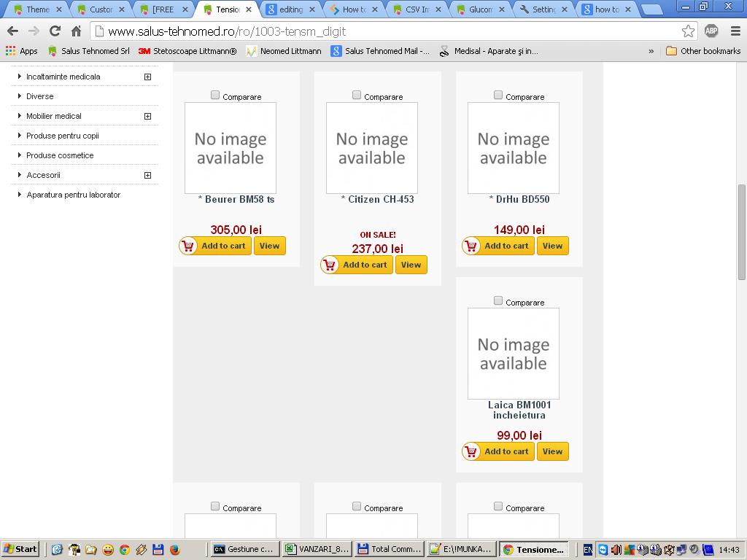Switch to the Theme tab
747x560 pixels.
point(37,9)
